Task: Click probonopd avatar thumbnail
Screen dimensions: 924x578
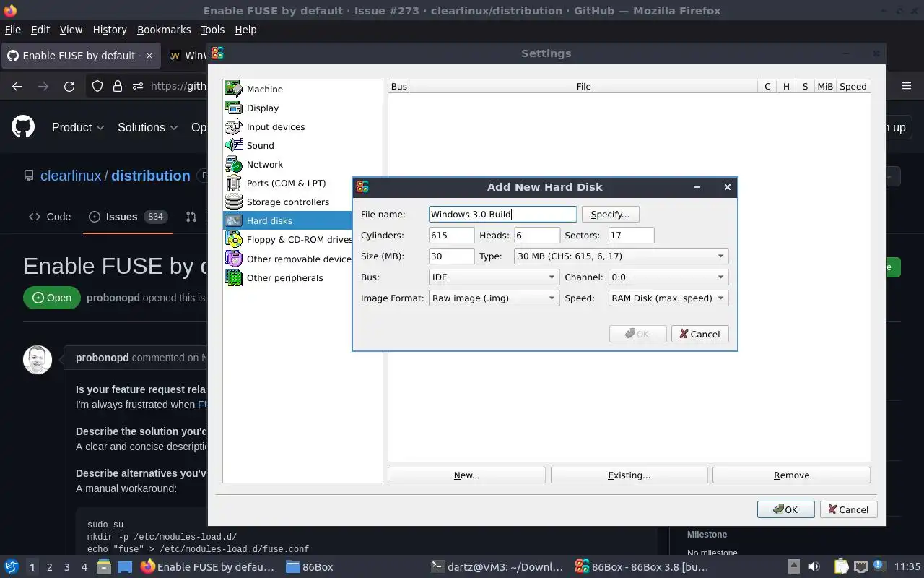Action: [x=38, y=359]
